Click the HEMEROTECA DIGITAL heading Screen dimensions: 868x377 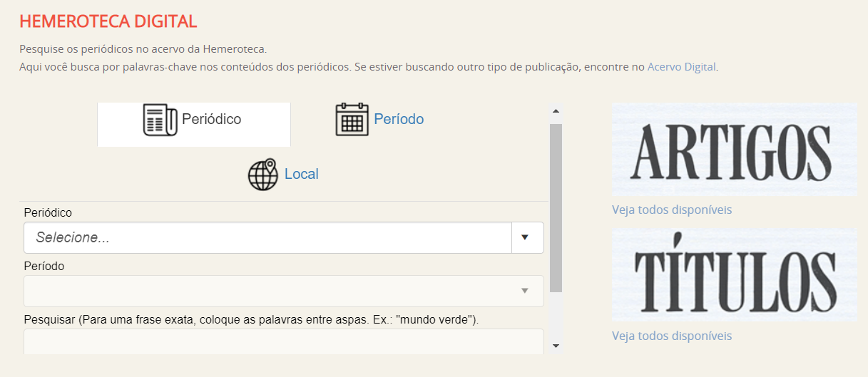pyautogui.click(x=108, y=21)
